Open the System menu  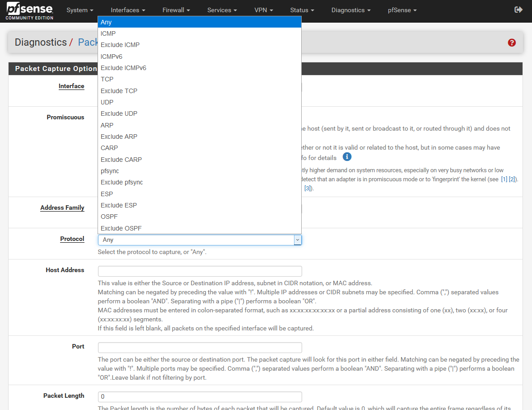(80, 10)
